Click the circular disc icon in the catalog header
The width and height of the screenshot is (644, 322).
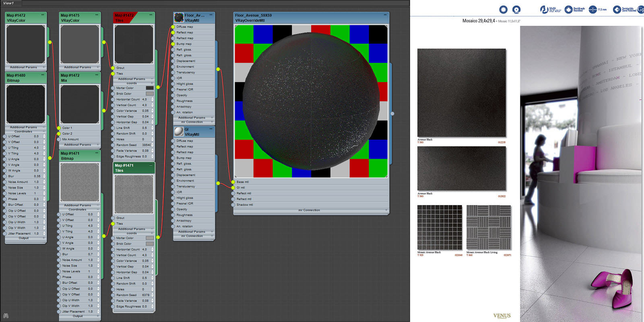click(516, 9)
